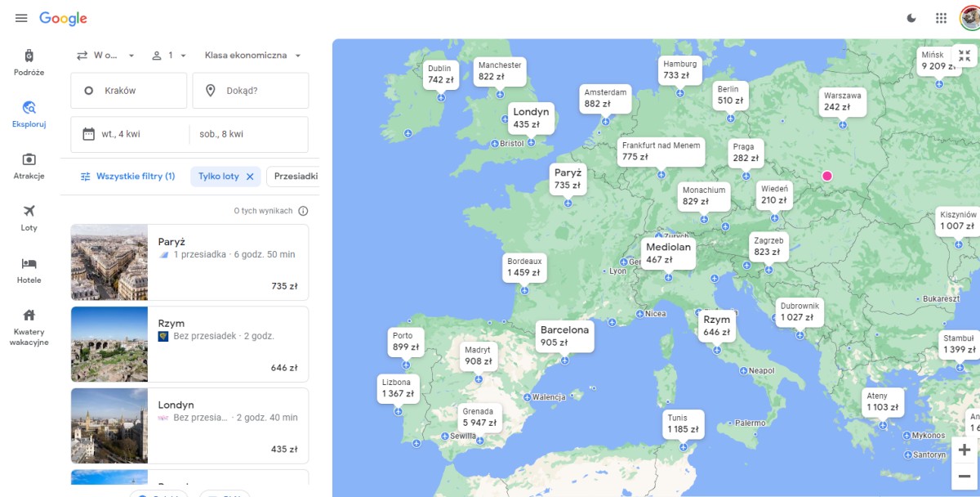The height and width of the screenshot is (497, 980).
Task: Click the Dokąd? destination input field
Action: [249, 91]
